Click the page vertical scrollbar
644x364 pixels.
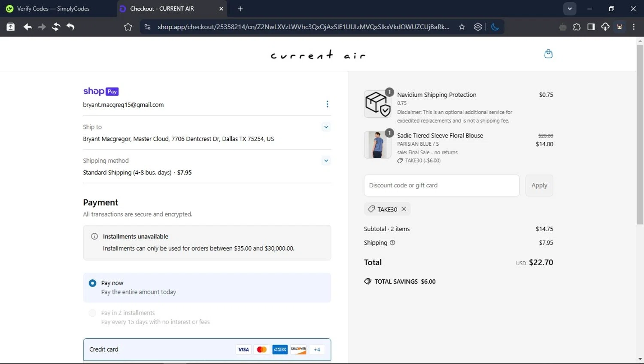(x=640, y=135)
